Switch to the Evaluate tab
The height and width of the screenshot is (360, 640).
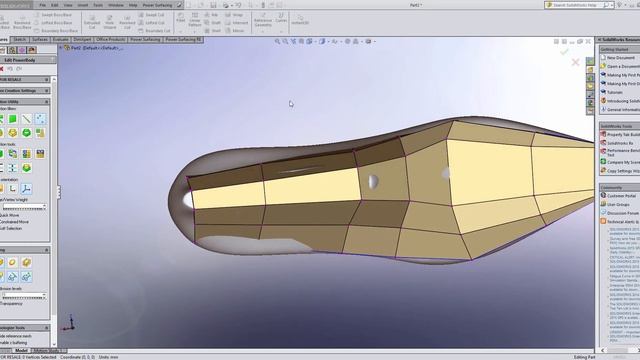tap(60, 40)
